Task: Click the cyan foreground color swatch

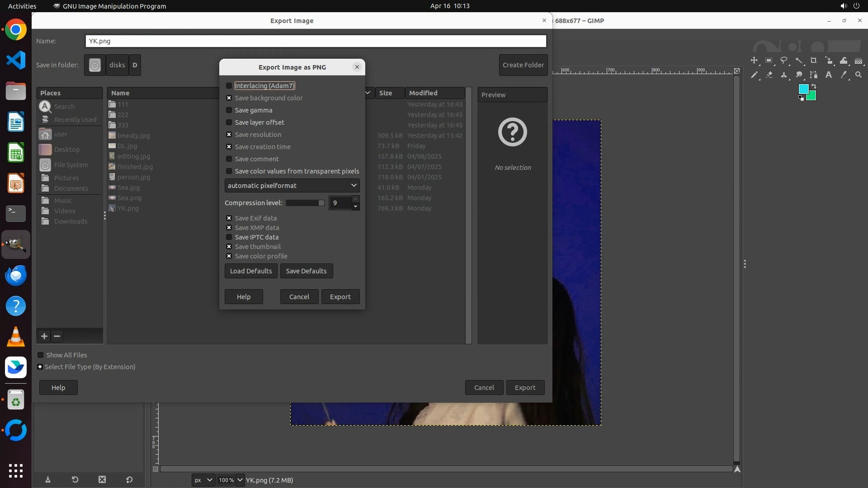Action: click(x=803, y=89)
